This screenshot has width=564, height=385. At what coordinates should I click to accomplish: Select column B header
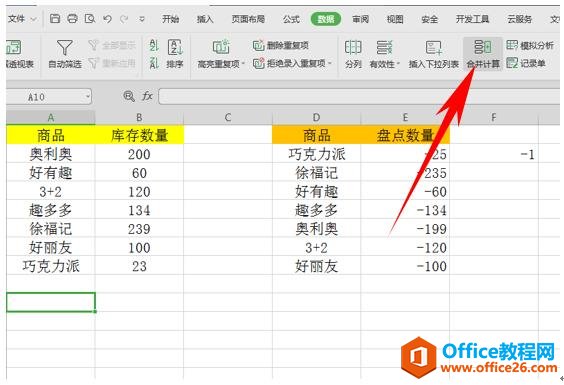[x=139, y=117]
